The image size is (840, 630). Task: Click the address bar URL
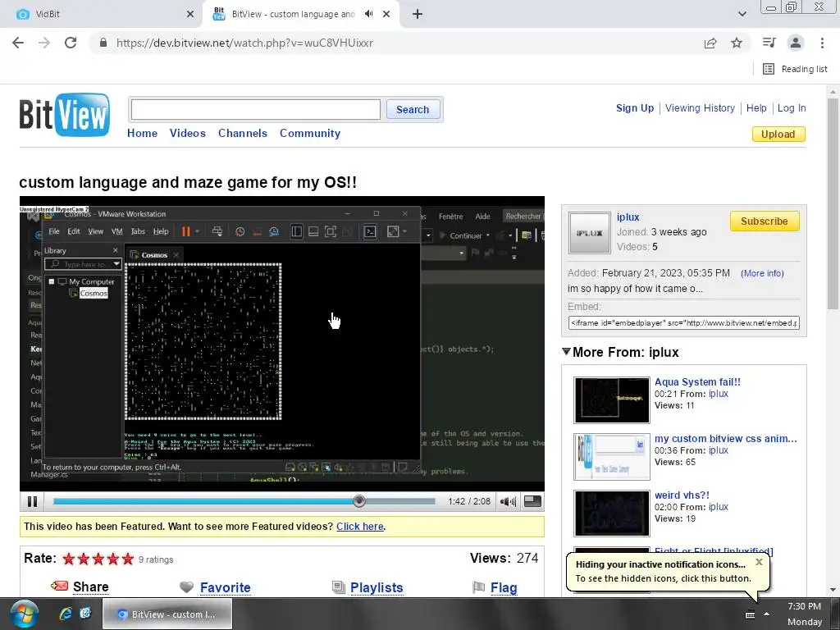pyautogui.click(x=244, y=43)
